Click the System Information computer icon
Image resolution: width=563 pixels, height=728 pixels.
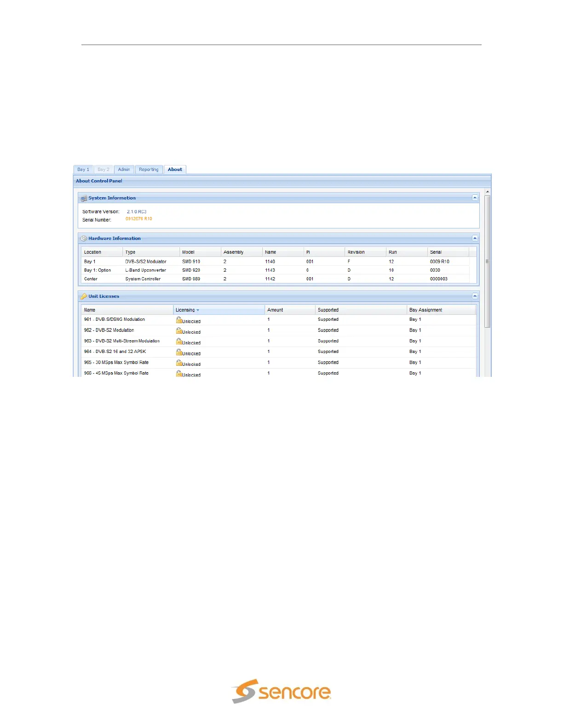pyautogui.click(x=84, y=198)
